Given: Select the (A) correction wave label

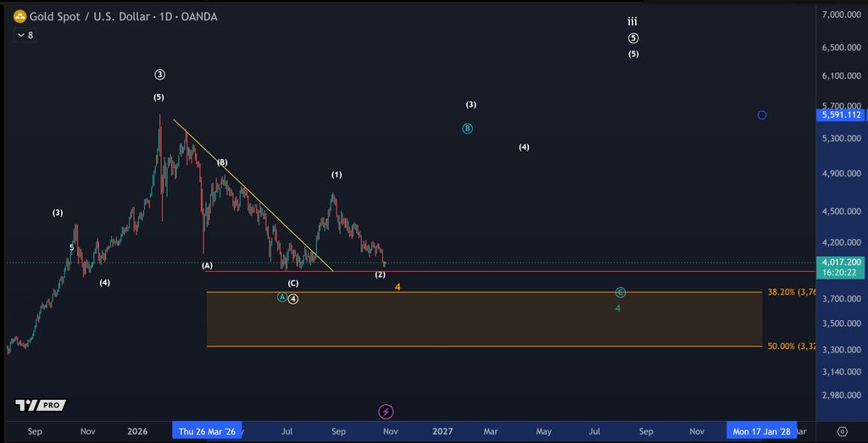Looking at the screenshot, I should [x=207, y=266].
